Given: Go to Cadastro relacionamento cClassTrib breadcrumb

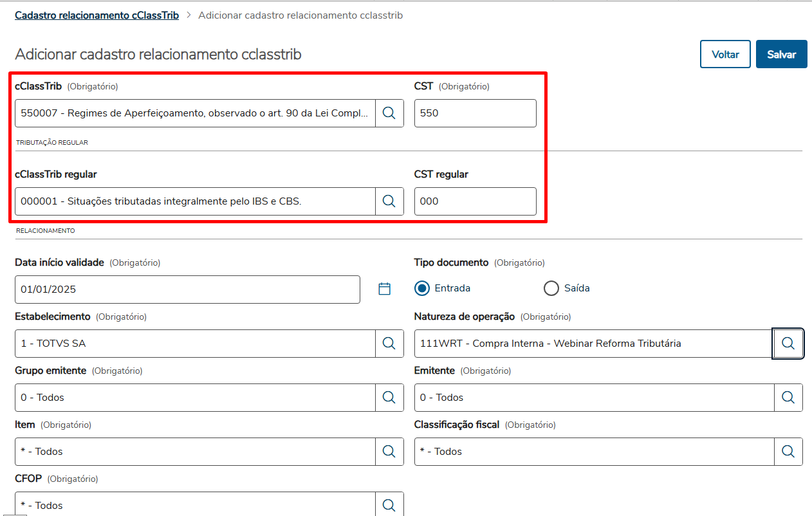Looking at the screenshot, I should pos(97,15).
